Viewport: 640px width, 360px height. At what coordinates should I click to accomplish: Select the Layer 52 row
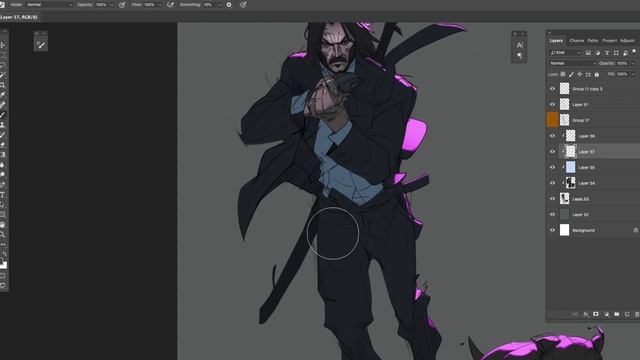(x=593, y=214)
